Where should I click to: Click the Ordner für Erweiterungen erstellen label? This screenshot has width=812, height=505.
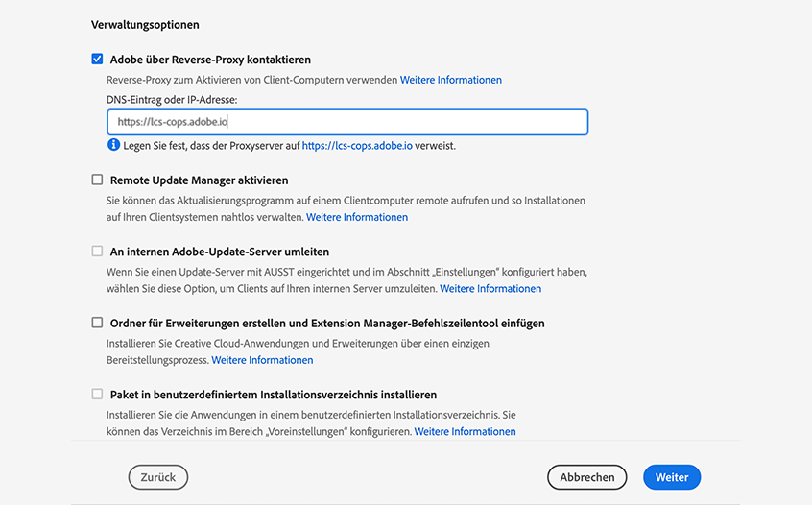pos(327,324)
